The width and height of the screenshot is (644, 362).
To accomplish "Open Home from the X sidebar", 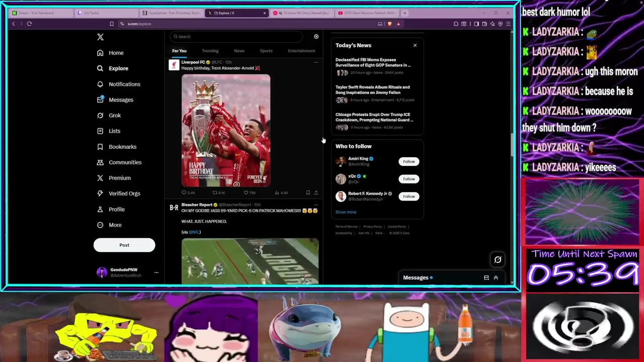I will click(x=110, y=53).
